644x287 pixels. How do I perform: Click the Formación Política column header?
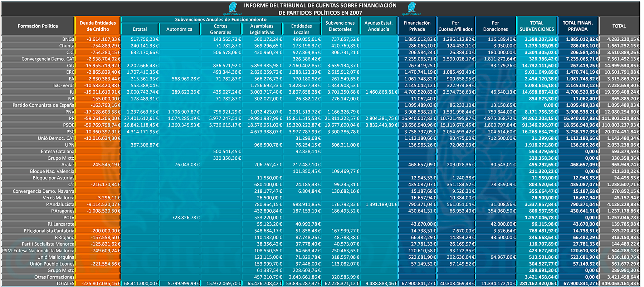[x=38, y=26]
